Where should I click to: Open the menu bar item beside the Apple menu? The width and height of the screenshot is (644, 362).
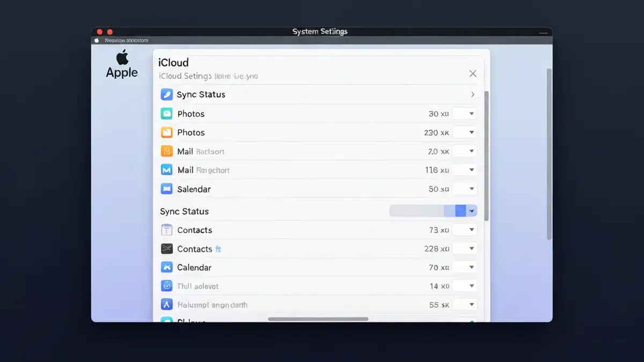127,40
